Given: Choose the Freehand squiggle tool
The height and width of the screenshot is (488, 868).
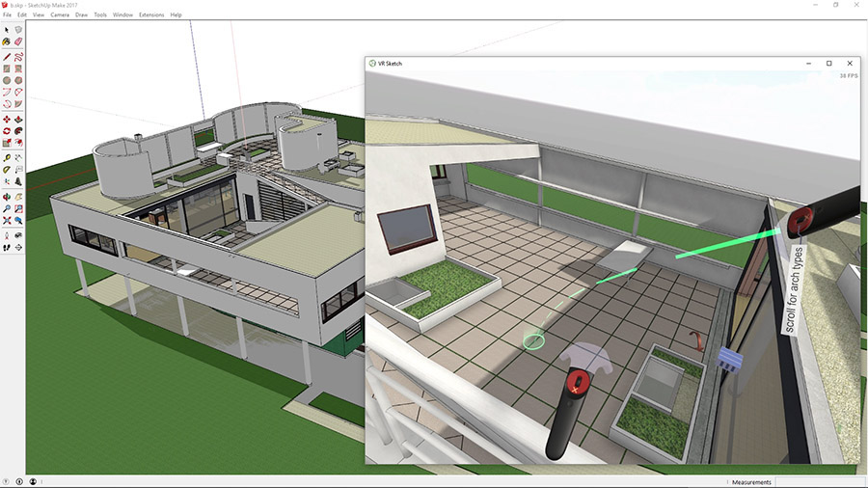Looking at the screenshot, I should coord(18,57).
